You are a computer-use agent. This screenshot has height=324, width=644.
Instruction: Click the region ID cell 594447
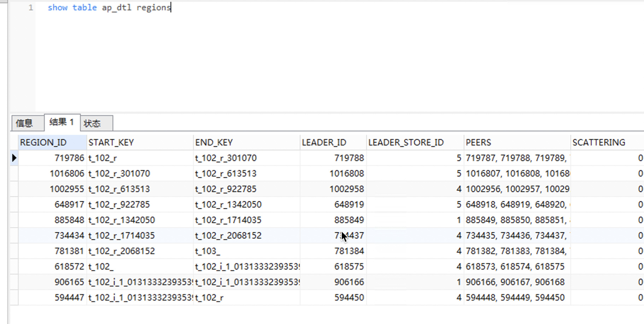coord(69,298)
